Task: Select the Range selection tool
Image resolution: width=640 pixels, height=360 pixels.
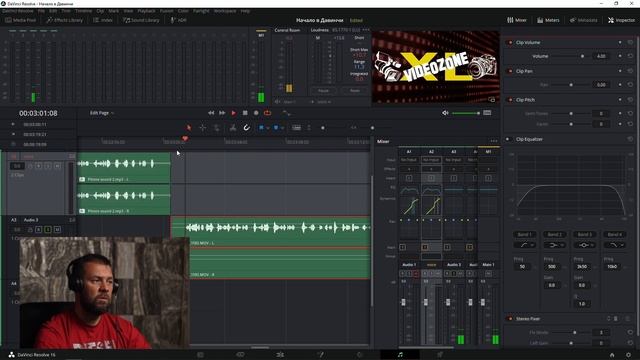Action: click(x=202, y=128)
